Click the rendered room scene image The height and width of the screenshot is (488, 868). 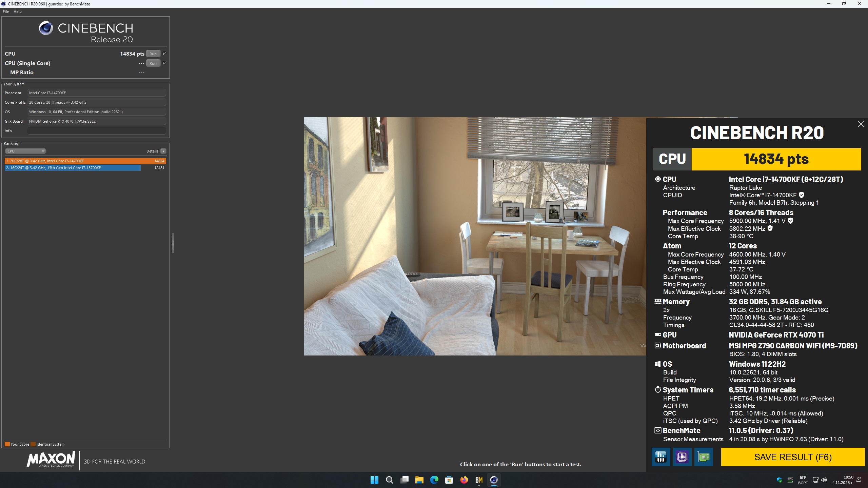(x=475, y=236)
